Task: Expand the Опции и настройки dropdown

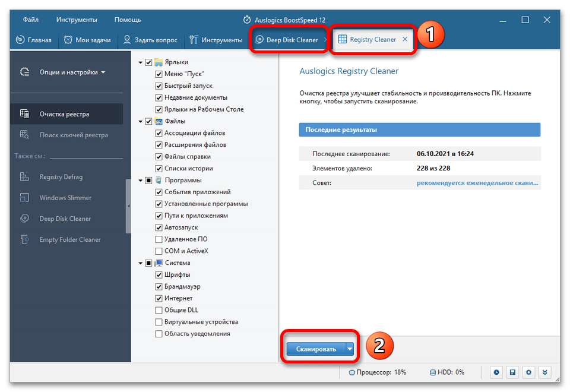Action: click(72, 72)
